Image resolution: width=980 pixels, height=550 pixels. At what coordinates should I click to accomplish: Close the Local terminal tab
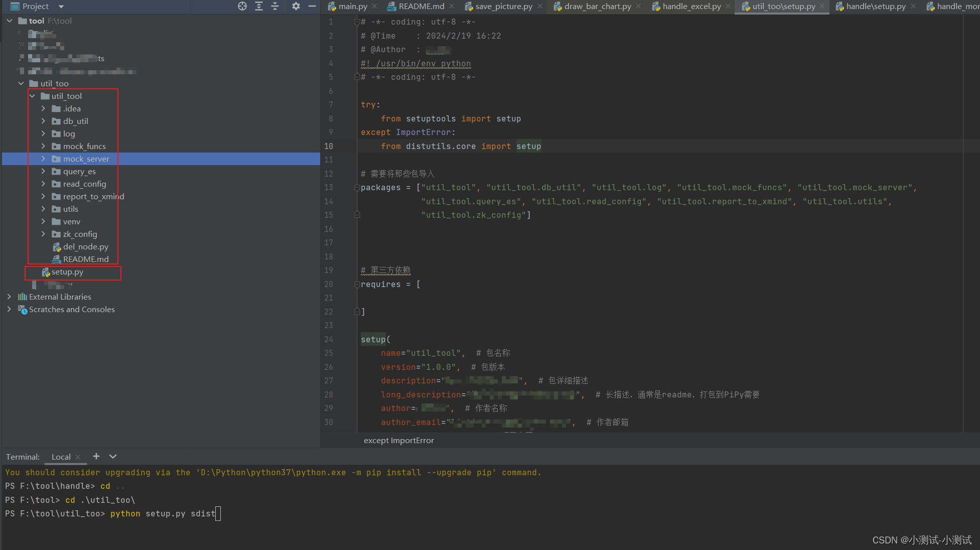78,457
